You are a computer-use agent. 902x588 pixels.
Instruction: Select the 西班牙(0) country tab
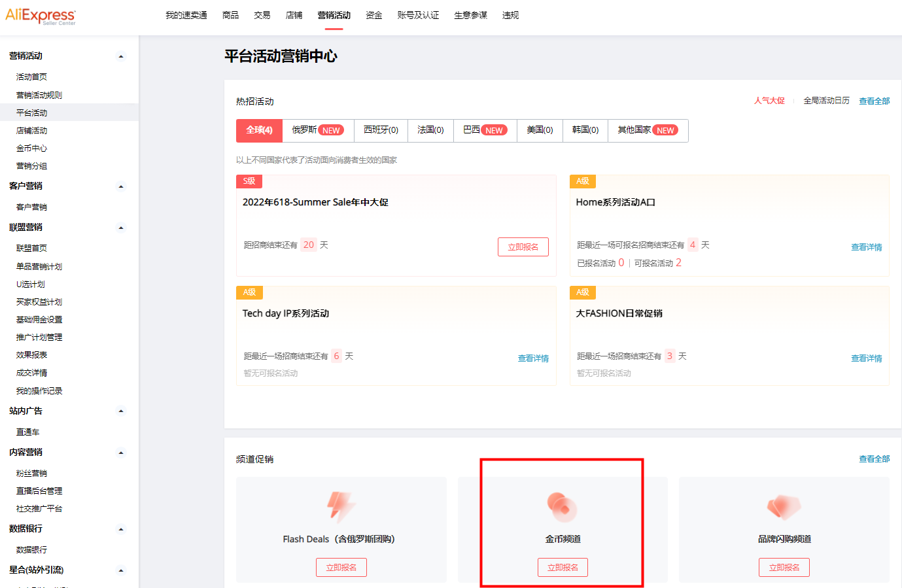[x=381, y=130]
